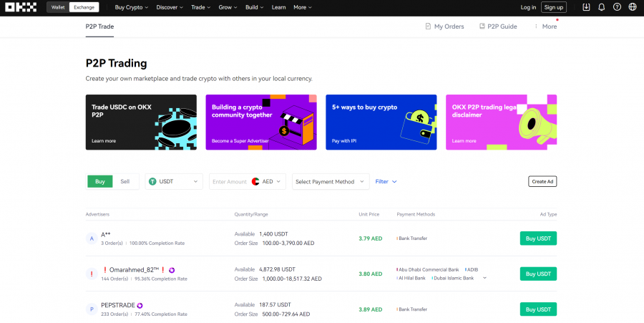This screenshot has height=323, width=644.
Task: Click Dubai Islamic Bank payment method
Action: point(453,278)
